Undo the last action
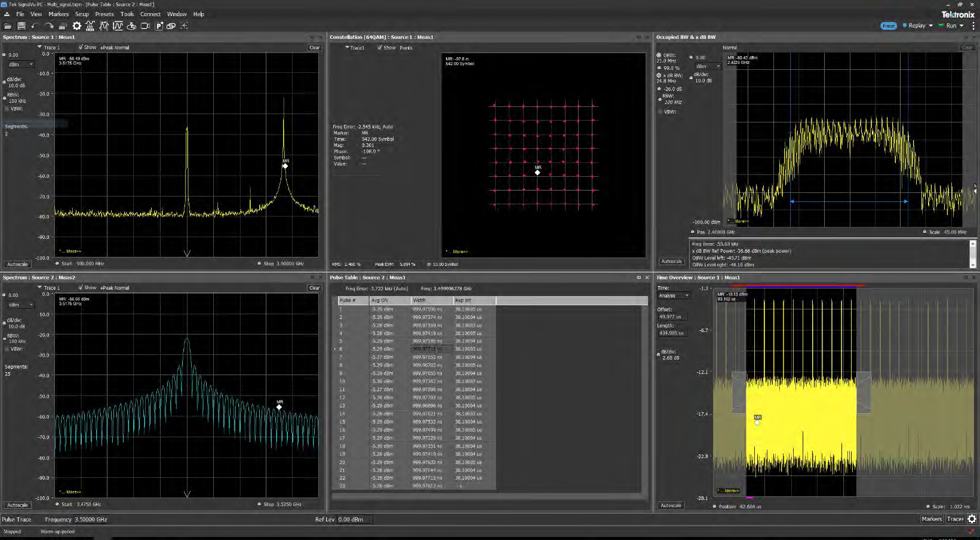The width and height of the screenshot is (980, 540). pyautogui.click(x=35, y=26)
